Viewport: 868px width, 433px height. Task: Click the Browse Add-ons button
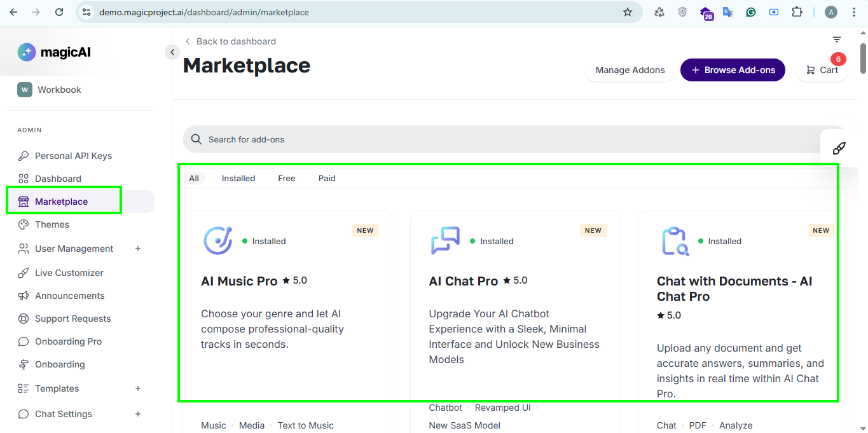[x=733, y=70]
